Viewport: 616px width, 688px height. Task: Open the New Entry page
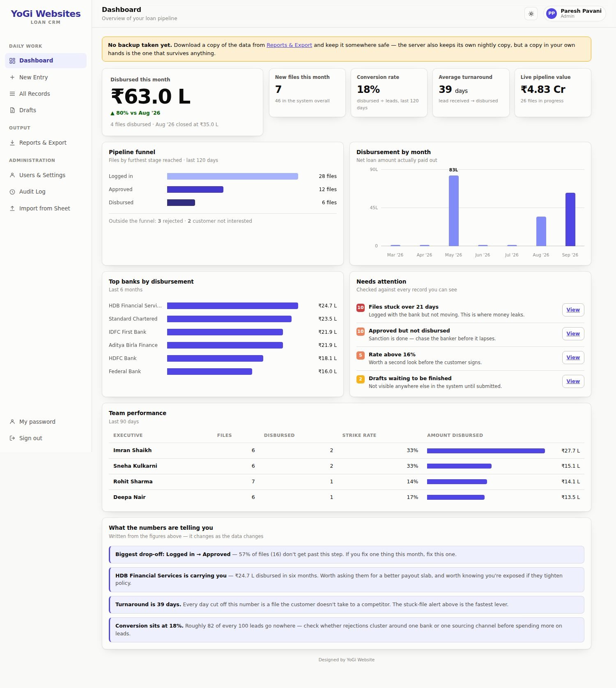(46, 77)
